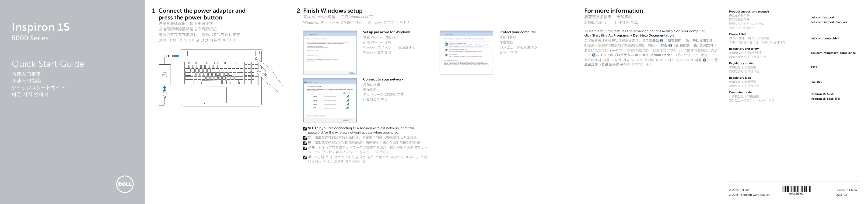Click the '© 2015 Microsoft Corporation.' line

(x=749, y=195)
